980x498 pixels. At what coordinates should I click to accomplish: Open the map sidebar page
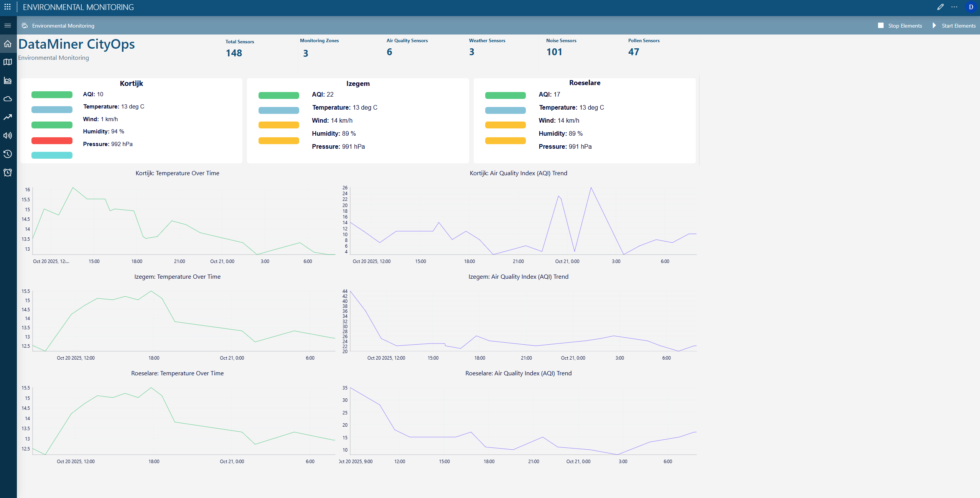8,62
